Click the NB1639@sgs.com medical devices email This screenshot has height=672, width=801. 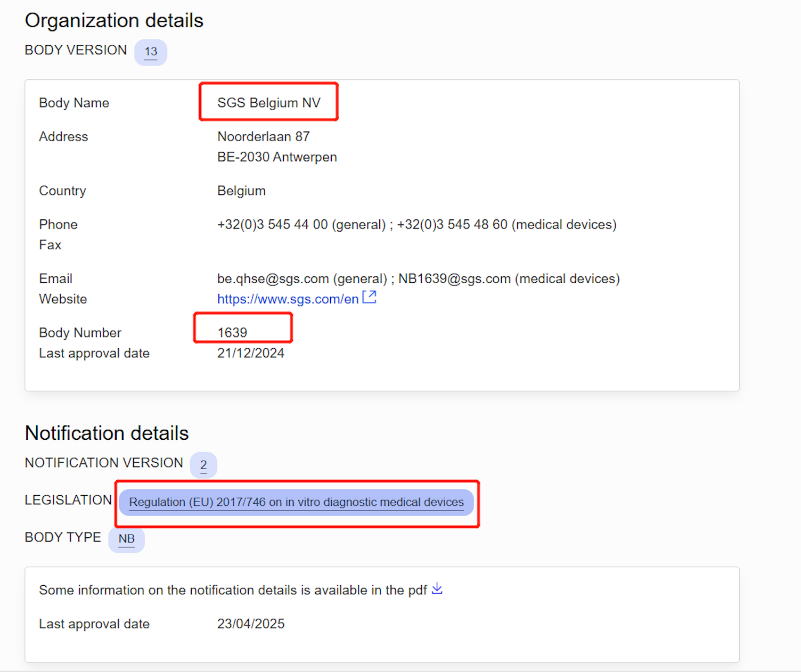(454, 278)
